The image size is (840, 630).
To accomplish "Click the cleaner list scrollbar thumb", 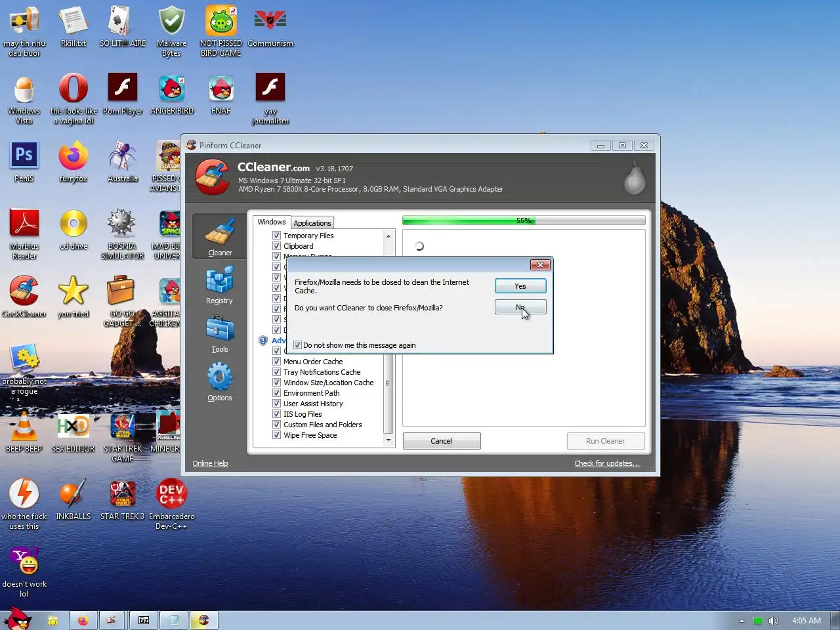I will click(x=388, y=382).
